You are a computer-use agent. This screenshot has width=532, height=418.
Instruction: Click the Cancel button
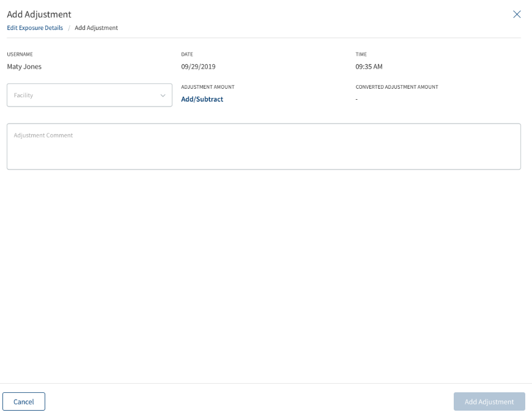[x=24, y=401]
